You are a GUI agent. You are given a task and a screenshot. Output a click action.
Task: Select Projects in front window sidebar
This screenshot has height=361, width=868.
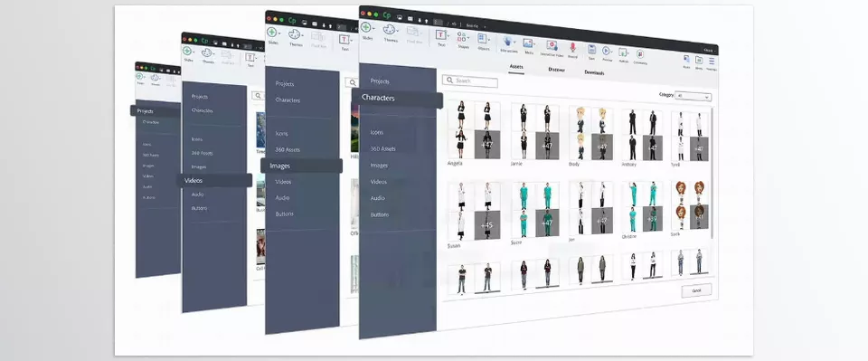(x=380, y=81)
